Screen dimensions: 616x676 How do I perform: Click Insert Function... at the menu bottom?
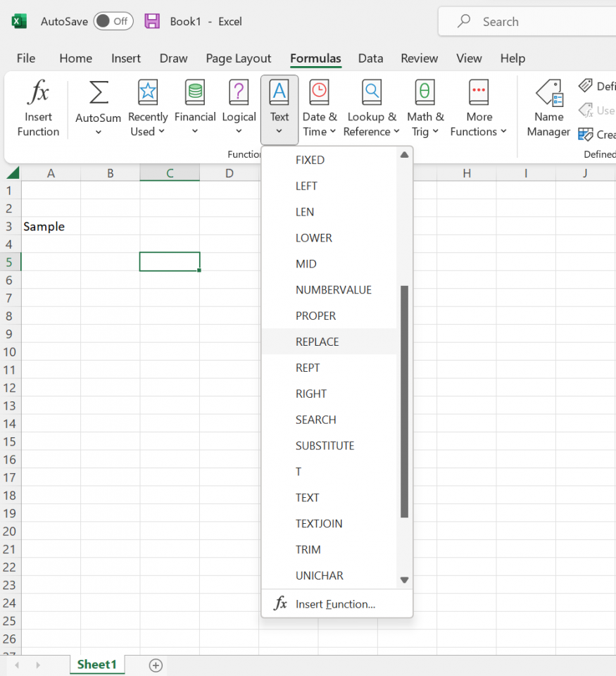[x=335, y=604]
